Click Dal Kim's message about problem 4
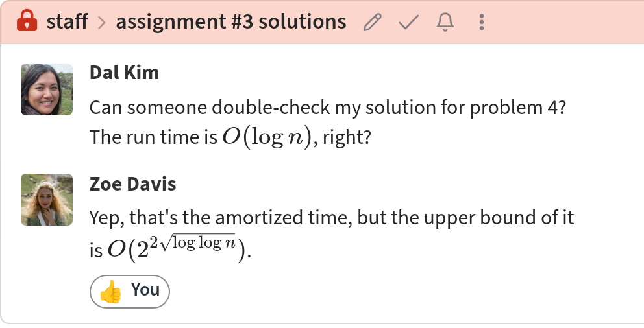Screen dimensions: 644x328 328,122
